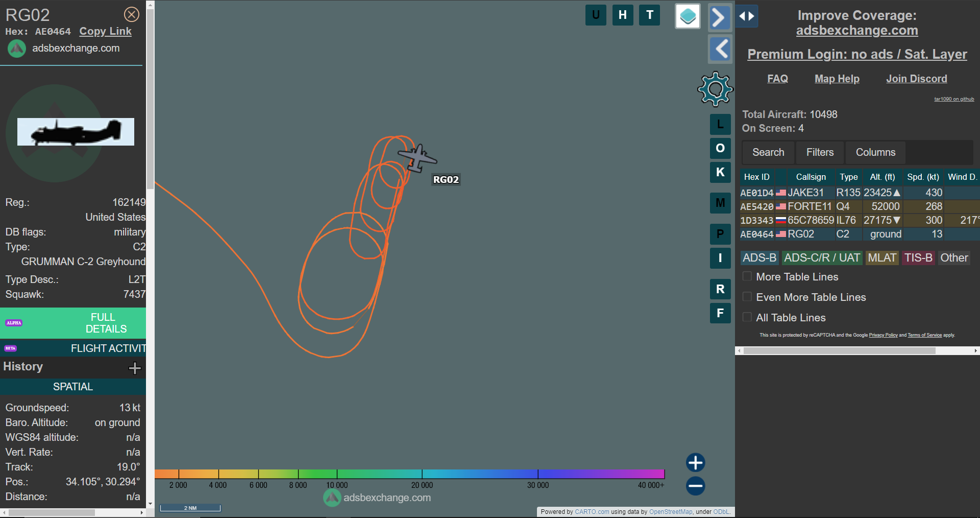Select the 65C78659 IL76 row
This screenshot has width=980, height=518.
[860, 220]
